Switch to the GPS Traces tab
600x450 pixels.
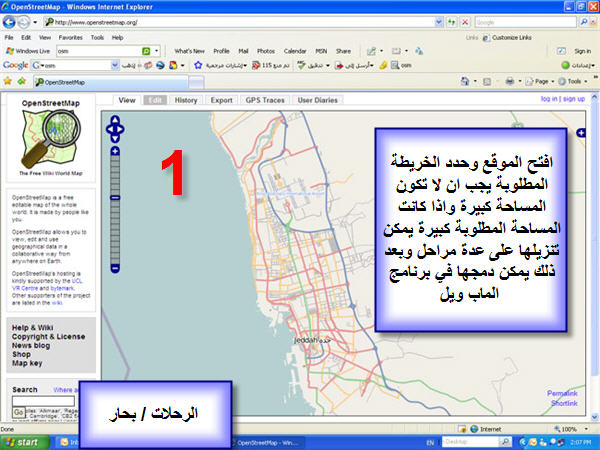coord(265,100)
